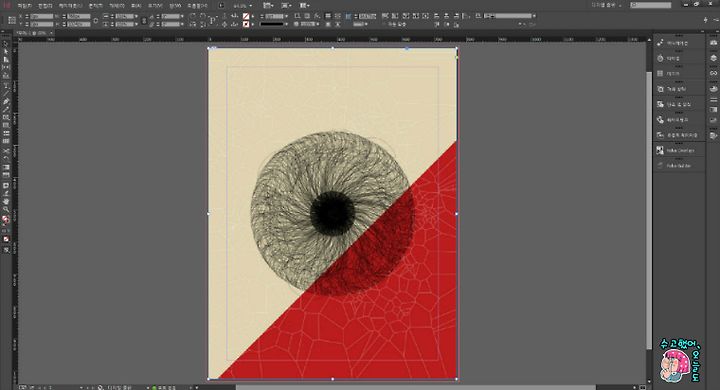Click Quick Apply lightning icon
This screenshot has width=720, height=390.
point(705,20)
